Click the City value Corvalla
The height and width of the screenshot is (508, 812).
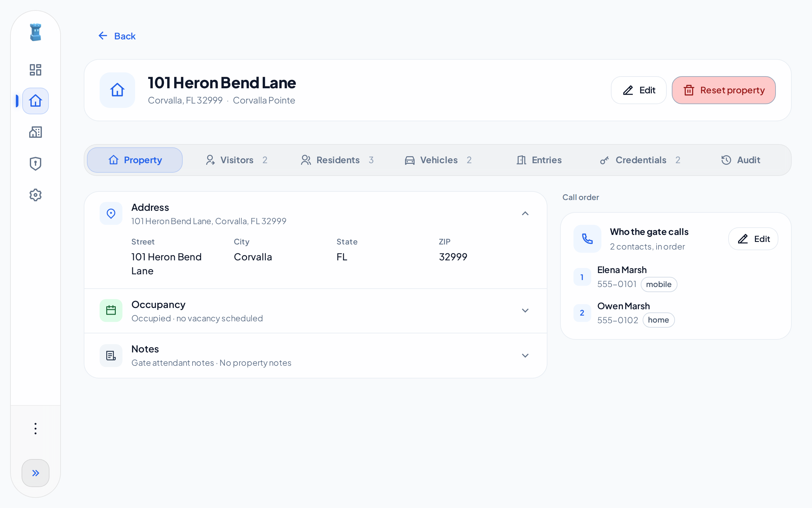tap(253, 257)
